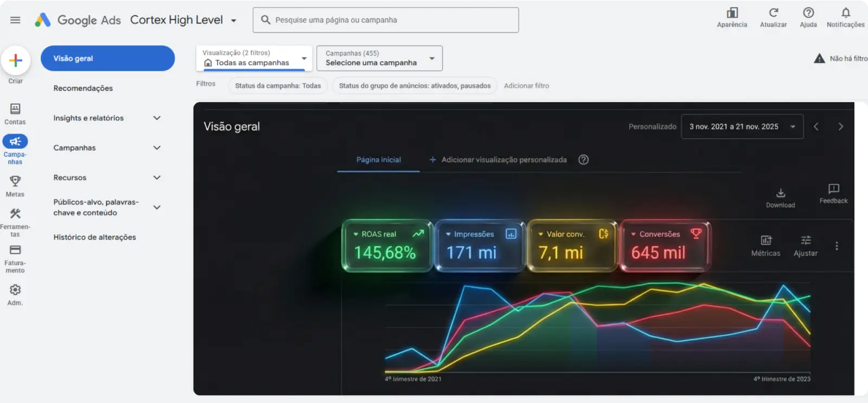Image resolution: width=868 pixels, height=403 pixels.
Task: Open Ferramentas tools icon
Action: (x=15, y=214)
